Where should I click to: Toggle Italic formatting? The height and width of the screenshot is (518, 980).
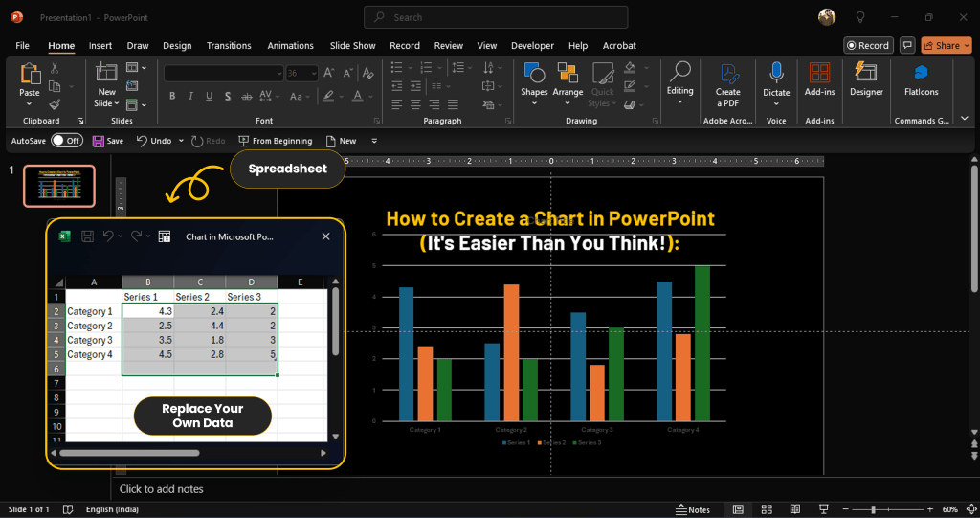(190, 96)
